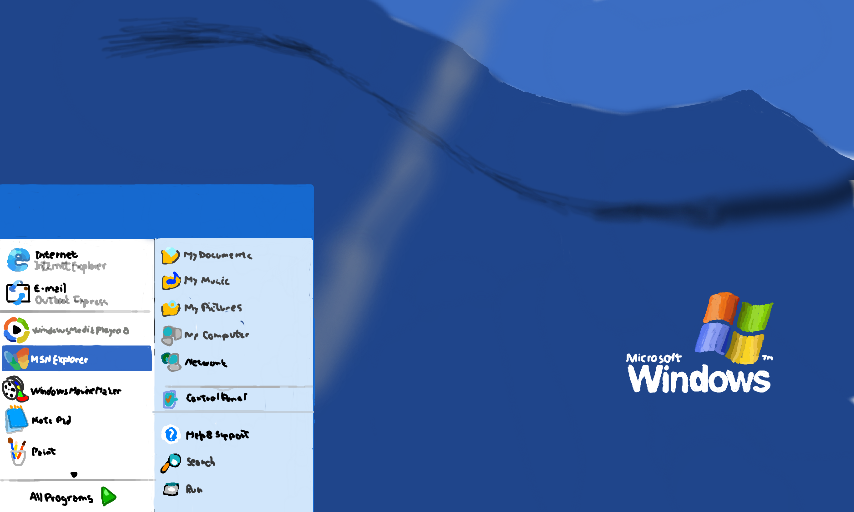
Task: Select the E-mail menu entry label
Action: [x=50, y=288]
